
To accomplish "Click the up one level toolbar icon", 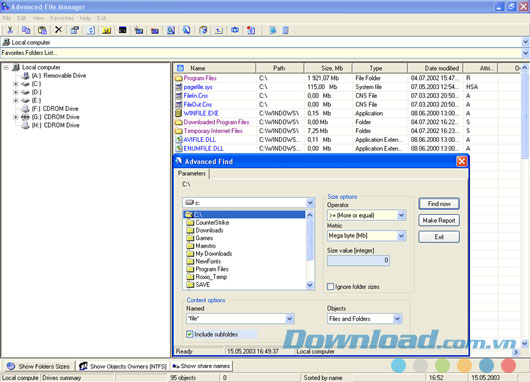I will click(219, 30).
